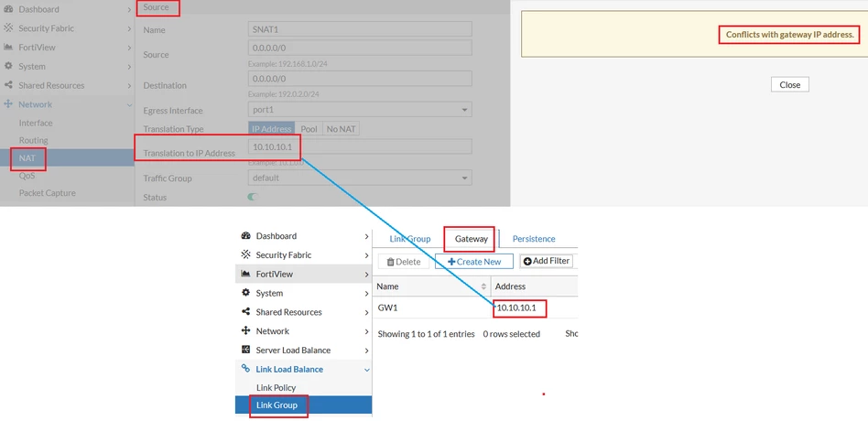The image size is (868, 421).
Task: Select Pool translation type
Action: pos(309,129)
